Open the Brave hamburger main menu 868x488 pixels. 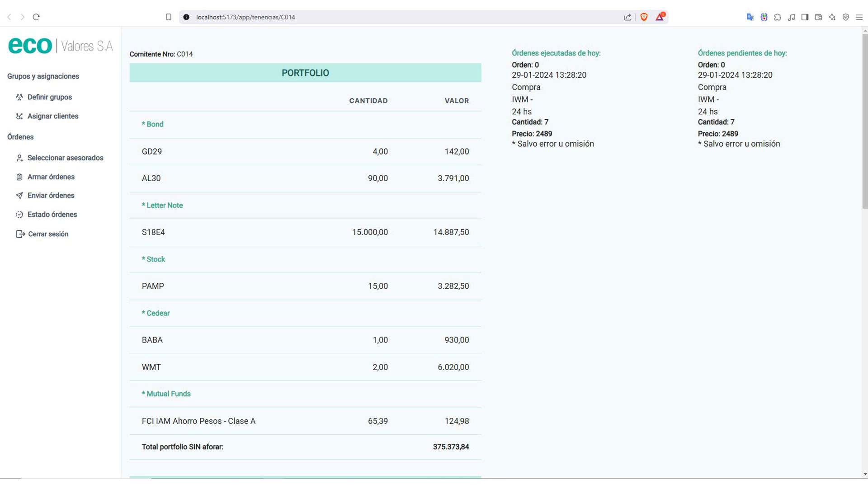(x=859, y=17)
